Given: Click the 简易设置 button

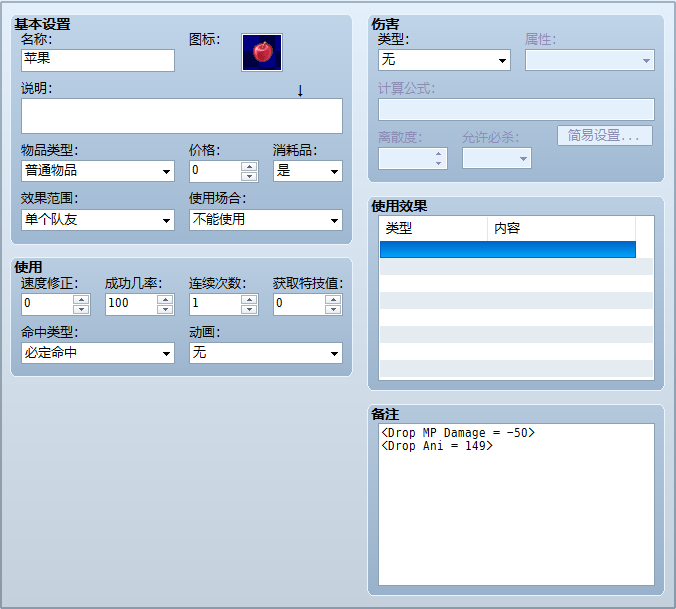Looking at the screenshot, I should [x=605, y=136].
